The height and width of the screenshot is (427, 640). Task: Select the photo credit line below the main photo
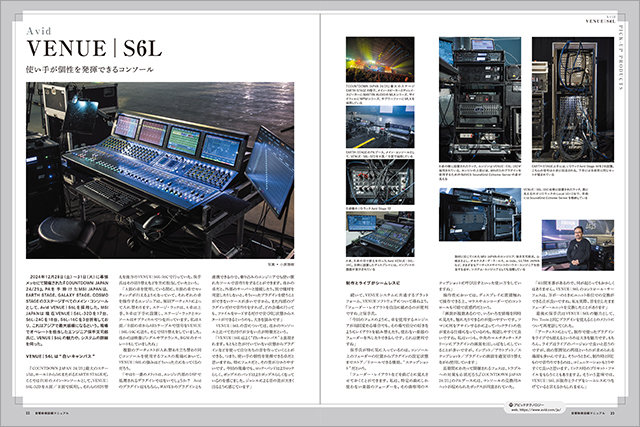(281, 264)
